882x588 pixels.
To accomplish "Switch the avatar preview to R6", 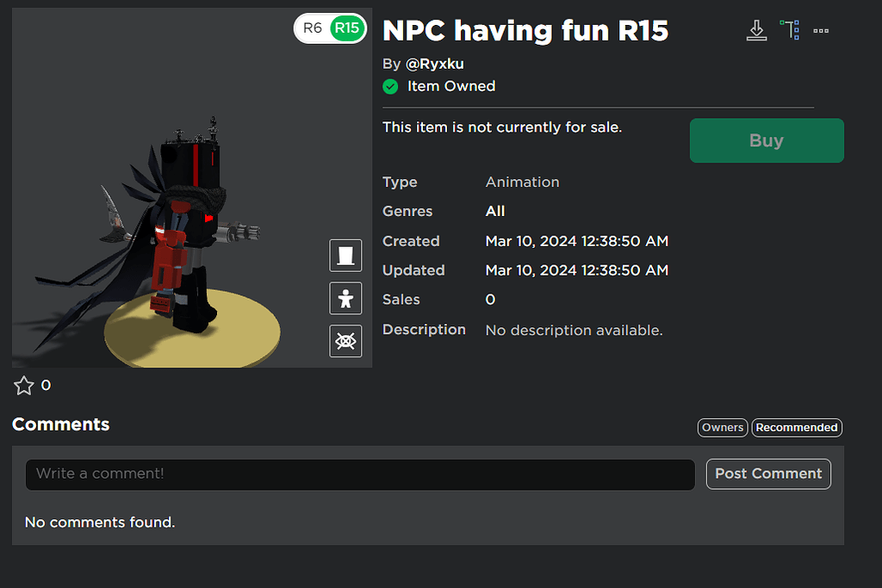I will coord(313,28).
